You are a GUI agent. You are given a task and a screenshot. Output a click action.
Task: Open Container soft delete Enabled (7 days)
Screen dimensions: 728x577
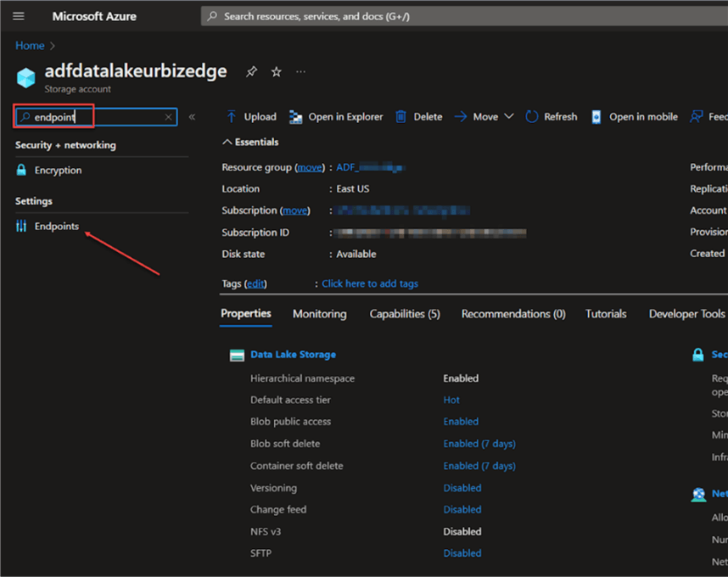479,466
